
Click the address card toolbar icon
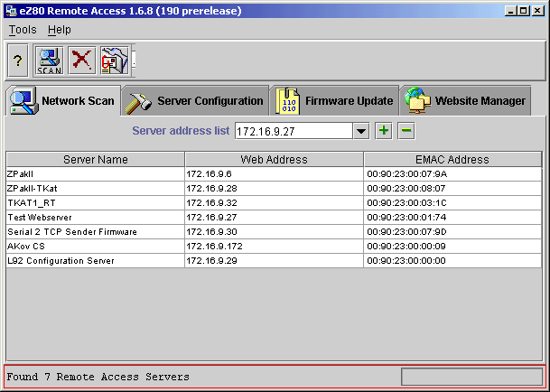tap(115, 61)
